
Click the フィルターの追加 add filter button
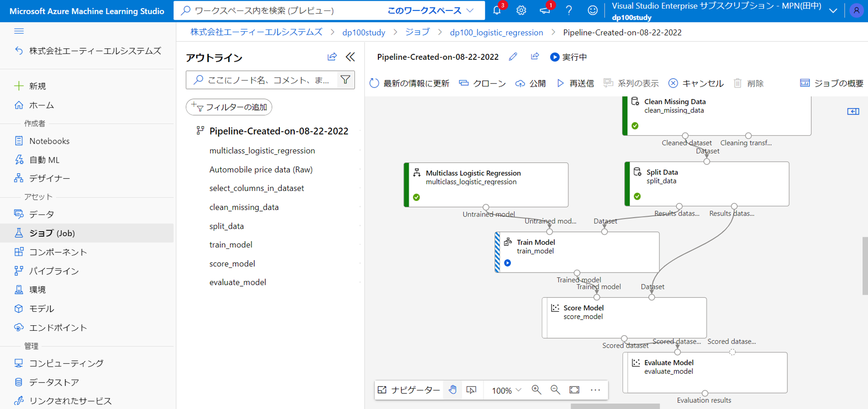(x=229, y=107)
